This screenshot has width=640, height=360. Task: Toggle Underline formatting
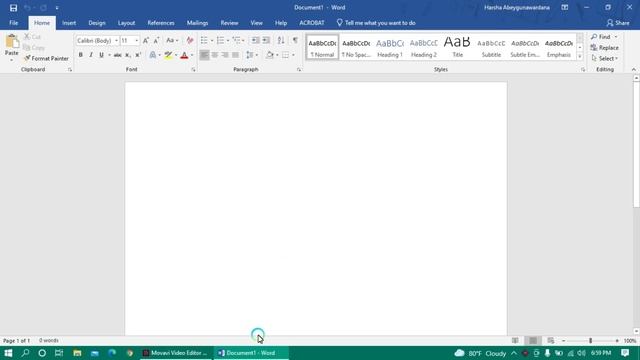pyautogui.click(x=101, y=55)
